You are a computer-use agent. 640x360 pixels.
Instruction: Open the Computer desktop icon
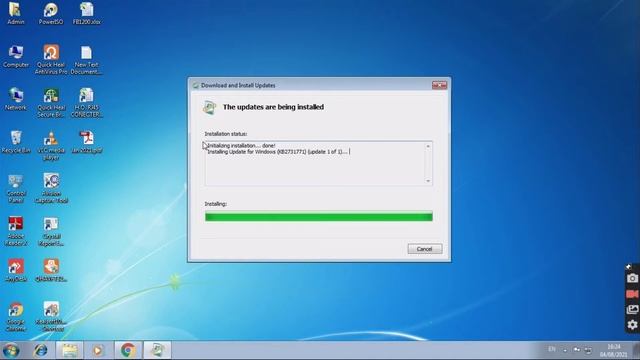click(16, 56)
